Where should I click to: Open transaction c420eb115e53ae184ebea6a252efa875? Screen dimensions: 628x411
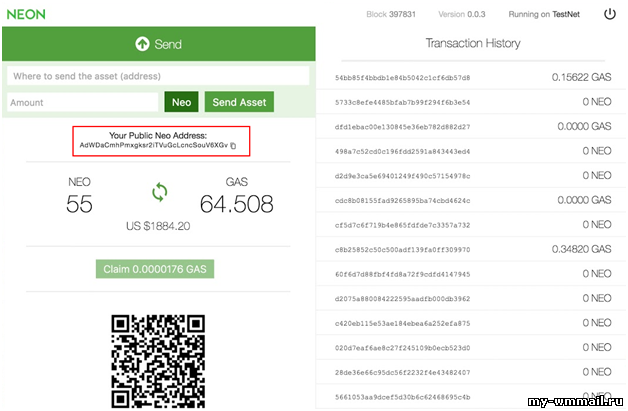(403, 323)
